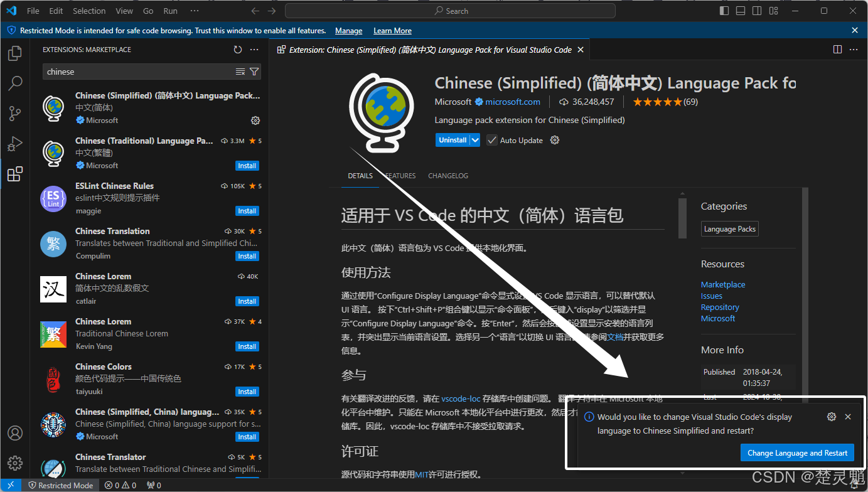This screenshot has height=492, width=868.
Task: Split the editor to the right
Action: 837,50
